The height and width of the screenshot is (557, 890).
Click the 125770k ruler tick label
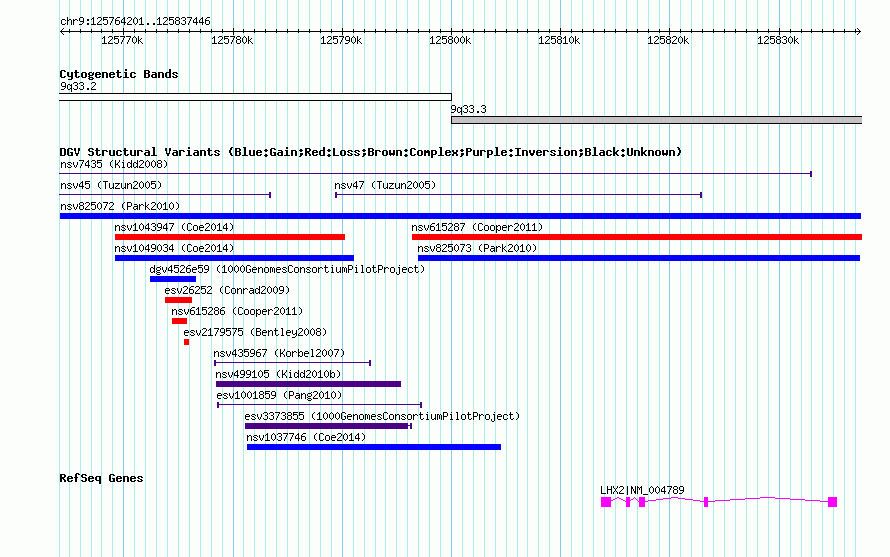click(122, 40)
